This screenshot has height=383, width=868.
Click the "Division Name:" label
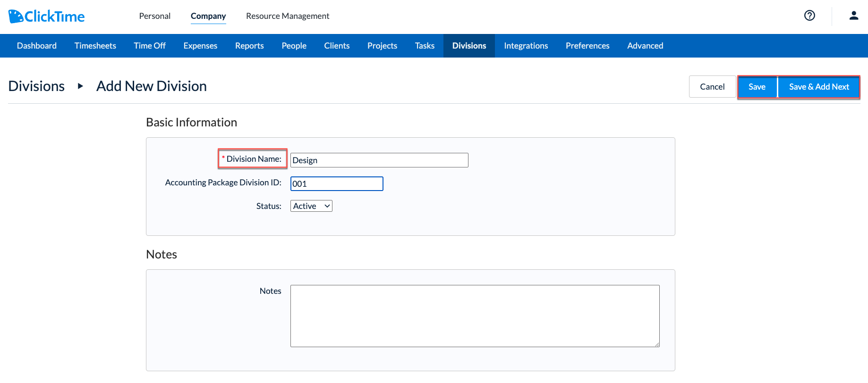[254, 159]
